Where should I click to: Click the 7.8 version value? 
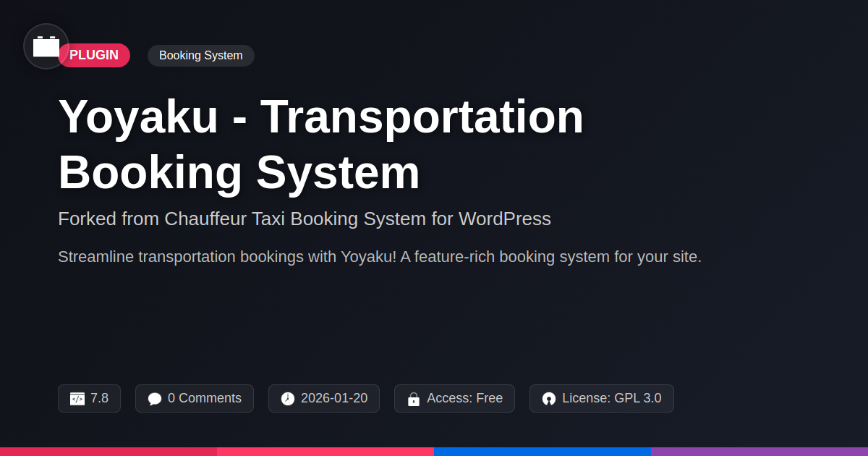click(99, 398)
